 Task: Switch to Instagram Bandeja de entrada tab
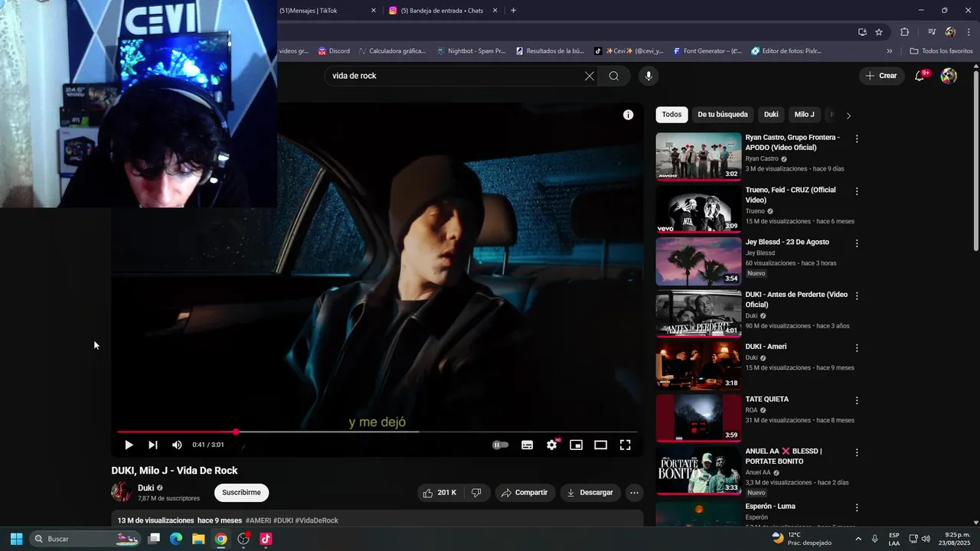coord(442,11)
